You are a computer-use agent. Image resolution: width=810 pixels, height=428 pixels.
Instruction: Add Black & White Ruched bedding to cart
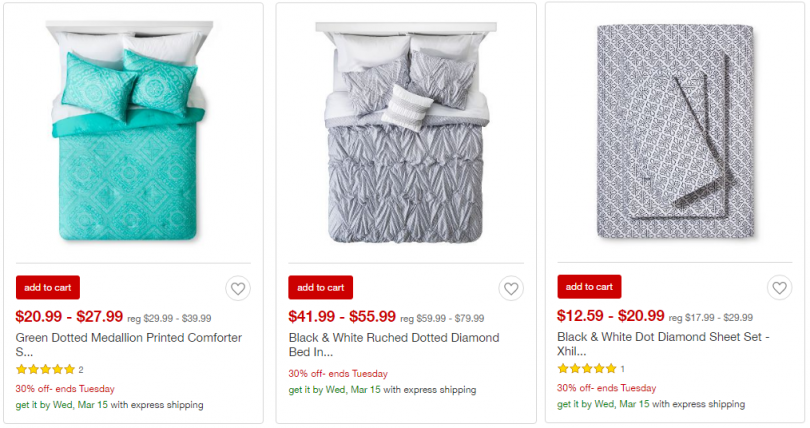[320, 288]
